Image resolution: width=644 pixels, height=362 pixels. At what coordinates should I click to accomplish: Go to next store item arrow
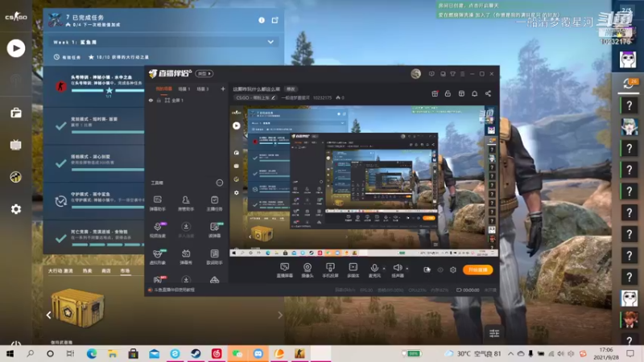[280, 315]
